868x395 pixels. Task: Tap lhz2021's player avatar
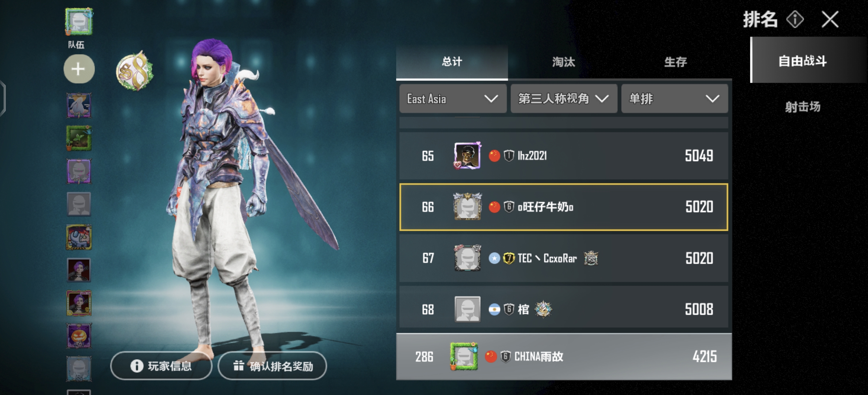click(467, 155)
